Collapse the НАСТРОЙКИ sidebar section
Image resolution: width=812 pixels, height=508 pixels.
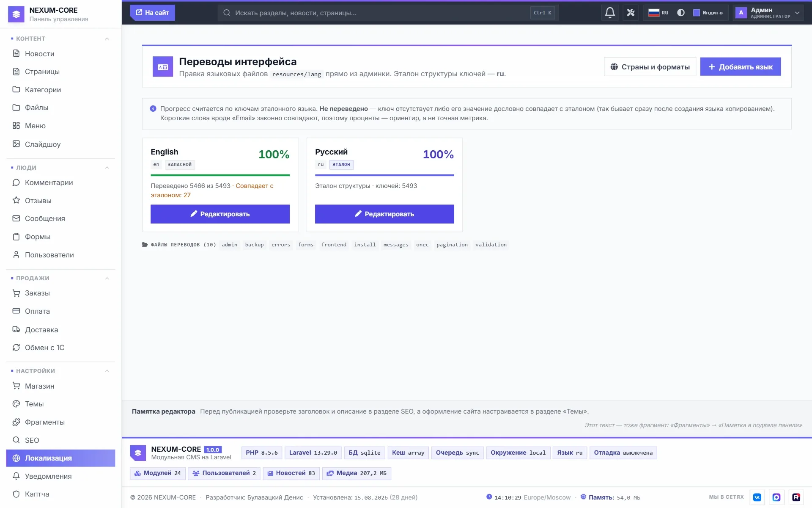coord(107,371)
